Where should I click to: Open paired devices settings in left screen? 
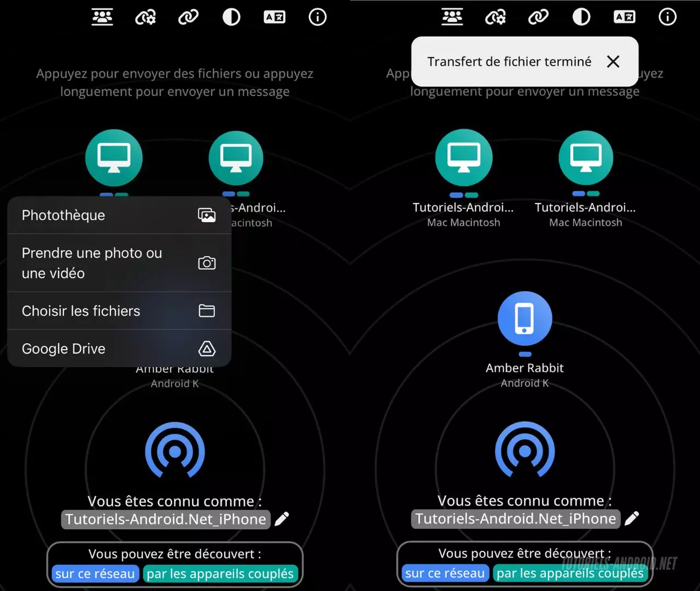coord(145,18)
